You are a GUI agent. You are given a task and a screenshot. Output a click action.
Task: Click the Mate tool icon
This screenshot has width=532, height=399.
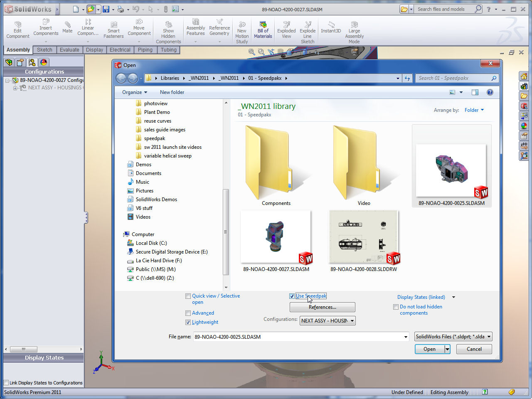pyautogui.click(x=67, y=27)
